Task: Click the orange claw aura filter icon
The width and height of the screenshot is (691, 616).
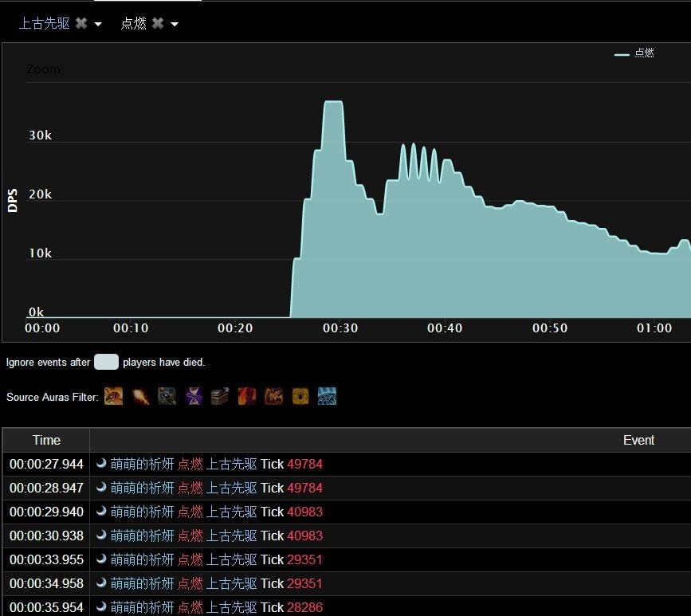Action: pos(114,396)
